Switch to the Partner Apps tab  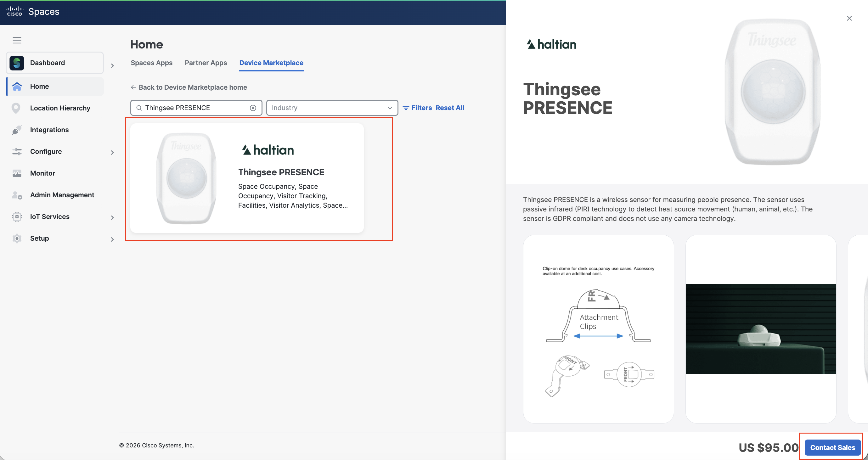206,63
